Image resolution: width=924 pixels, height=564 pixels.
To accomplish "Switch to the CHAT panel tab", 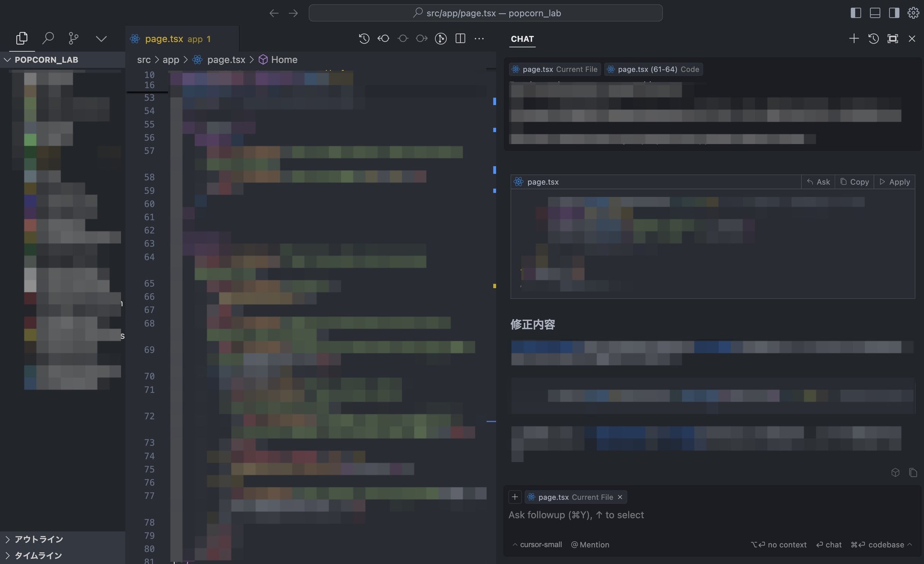I will (x=522, y=39).
